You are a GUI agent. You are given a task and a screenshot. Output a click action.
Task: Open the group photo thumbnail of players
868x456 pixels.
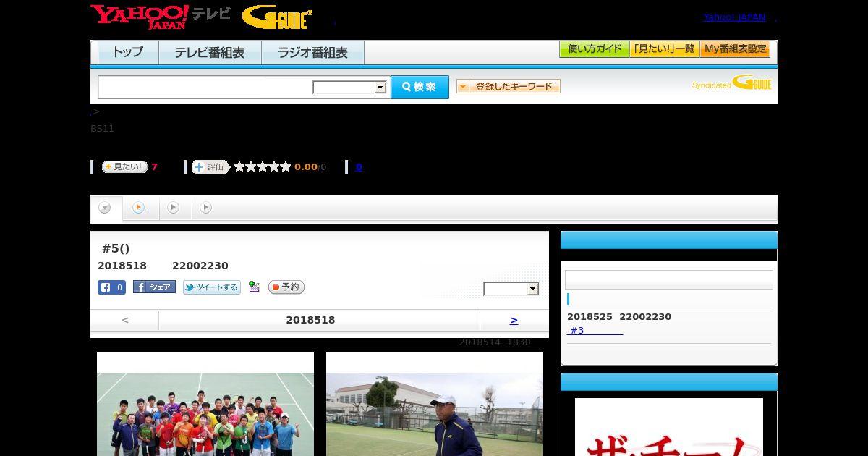click(x=205, y=405)
